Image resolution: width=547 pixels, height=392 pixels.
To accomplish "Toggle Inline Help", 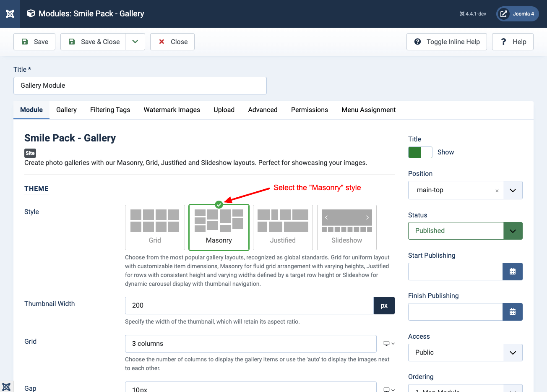I will pos(447,42).
